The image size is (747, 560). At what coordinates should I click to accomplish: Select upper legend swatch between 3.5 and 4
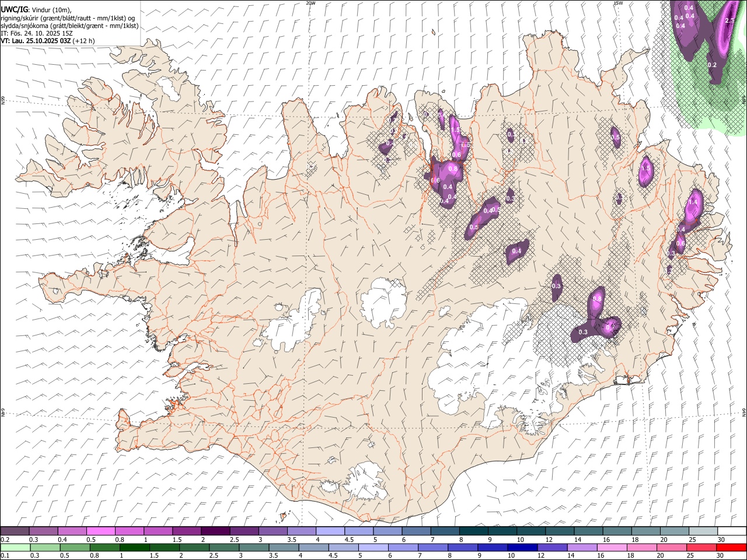point(301,531)
